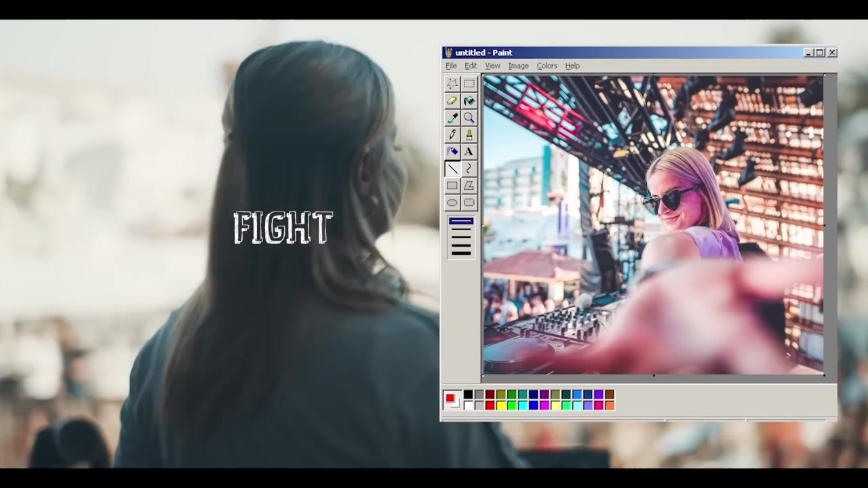Open the File menu
This screenshot has width=868, height=488.
(x=451, y=66)
